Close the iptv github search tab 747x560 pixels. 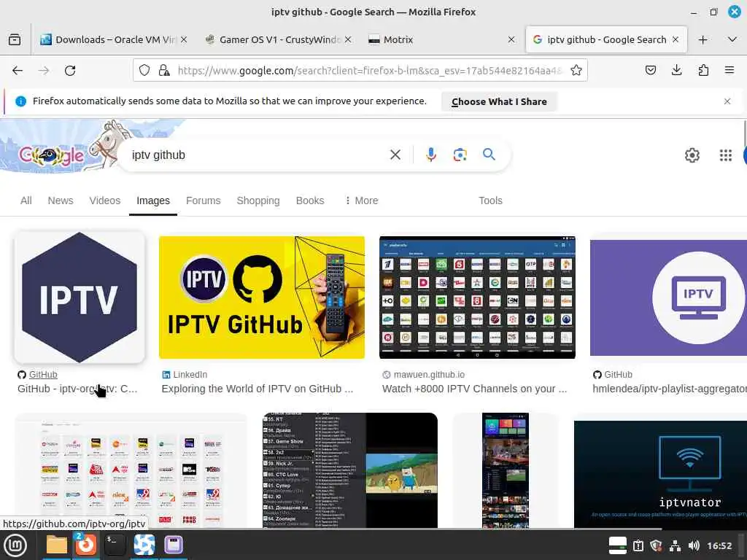coord(675,39)
